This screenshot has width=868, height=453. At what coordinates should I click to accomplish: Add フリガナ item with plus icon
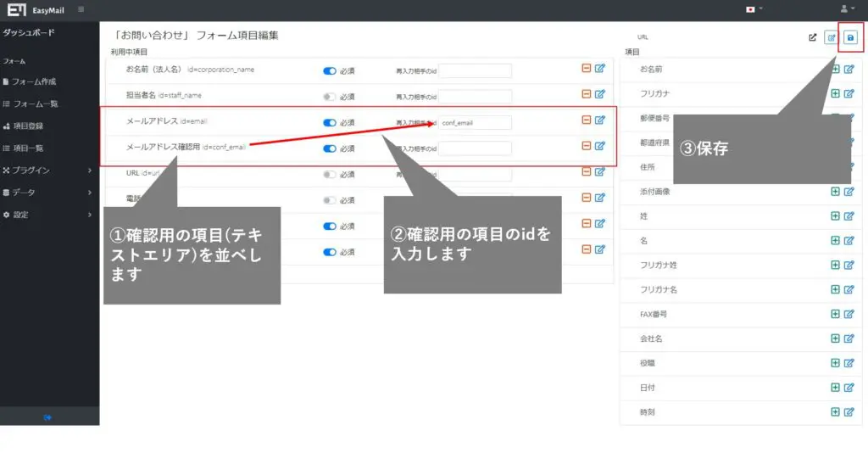coord(835,93)
